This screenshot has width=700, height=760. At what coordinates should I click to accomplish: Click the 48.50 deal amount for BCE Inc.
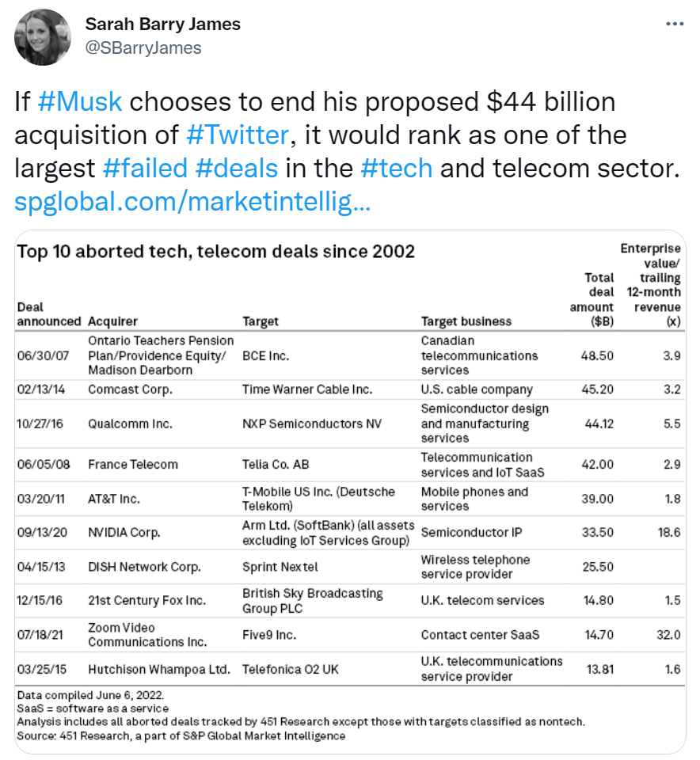(x=597, y=355)
